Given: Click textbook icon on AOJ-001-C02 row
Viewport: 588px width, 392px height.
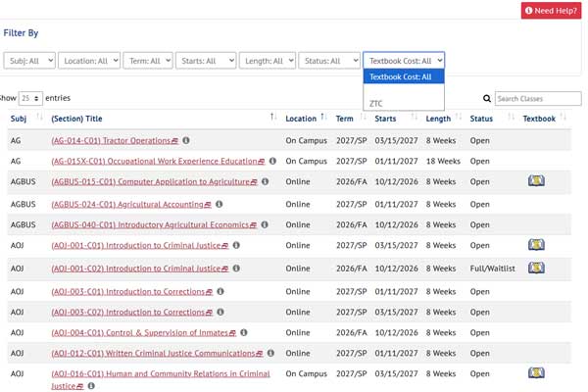Looking at the screenshot, I should tap(536, 268).
